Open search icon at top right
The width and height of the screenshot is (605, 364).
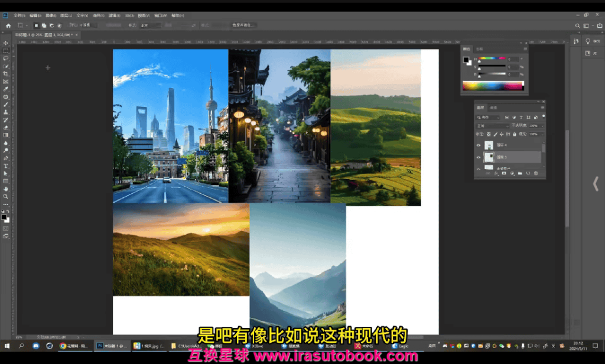(578, 26)
